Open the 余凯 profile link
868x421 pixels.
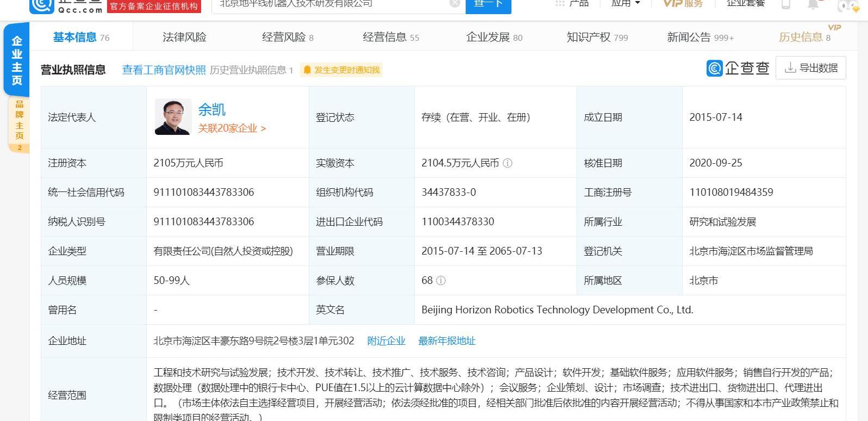(x=211, y=110)
